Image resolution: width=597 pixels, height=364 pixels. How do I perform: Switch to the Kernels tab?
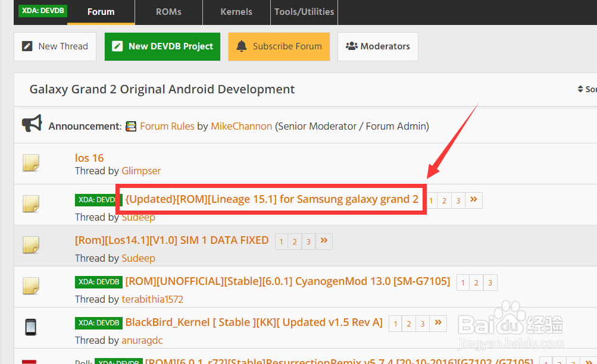point(236,12)
